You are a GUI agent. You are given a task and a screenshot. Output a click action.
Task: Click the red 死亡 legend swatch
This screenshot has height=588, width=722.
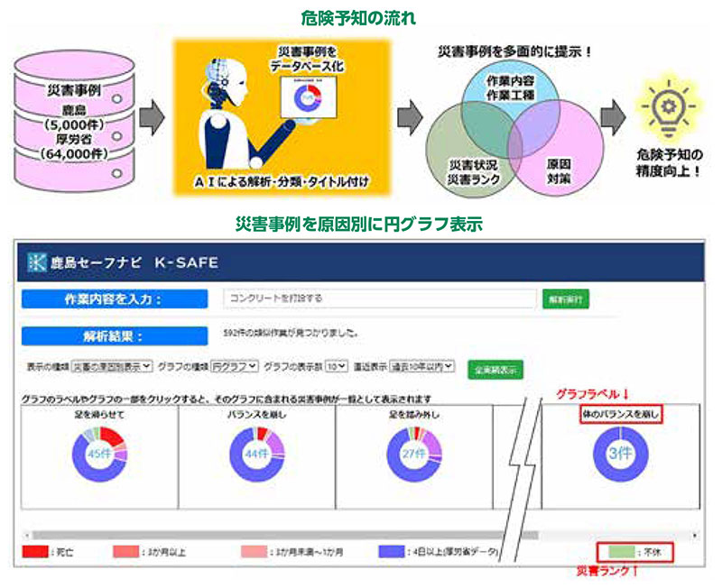(34, 552)
